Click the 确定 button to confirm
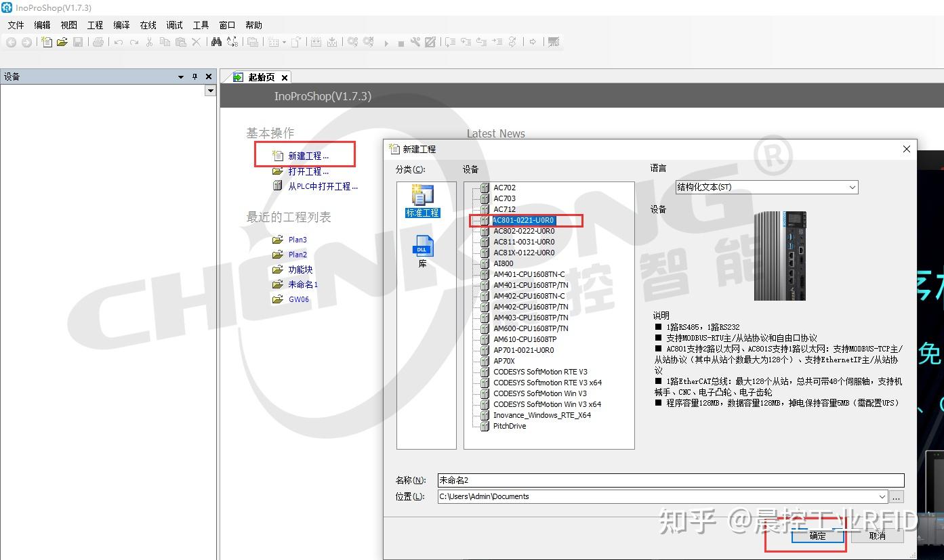944x560 pixels. point(817,535)
